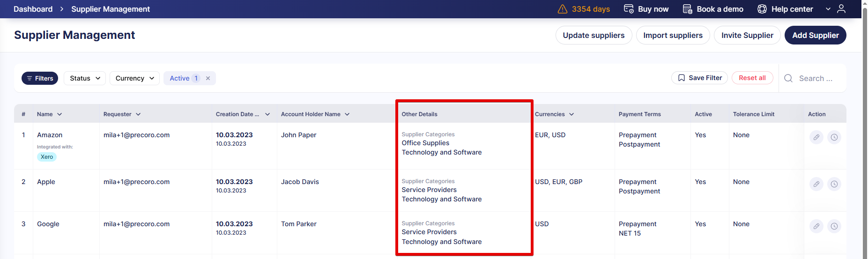
Task: Click Office Supplies category in Amazon row
Action: point(425,143)
